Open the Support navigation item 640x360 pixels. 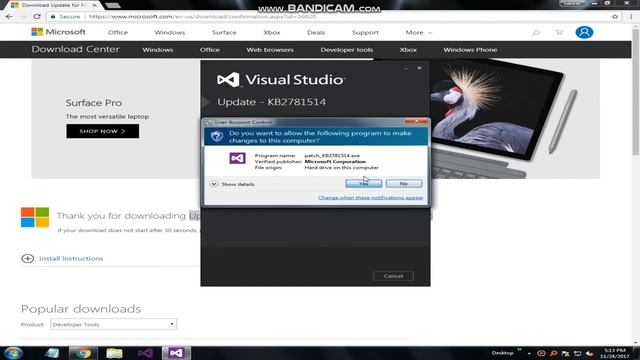pos(365,32)
